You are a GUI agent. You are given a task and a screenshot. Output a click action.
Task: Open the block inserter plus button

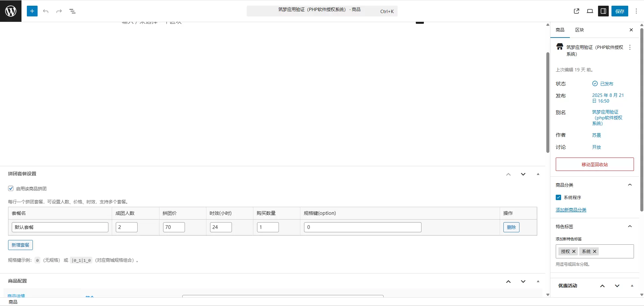tap(32, 11)
